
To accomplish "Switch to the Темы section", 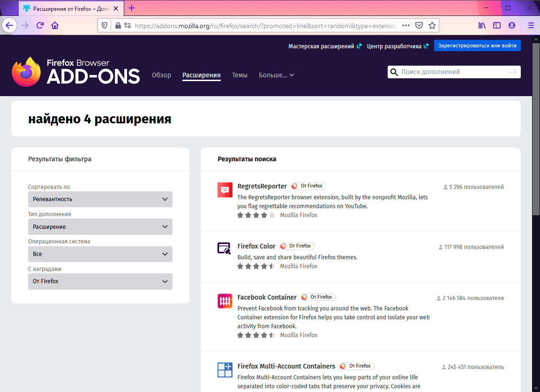I will (x=240, y=75).
